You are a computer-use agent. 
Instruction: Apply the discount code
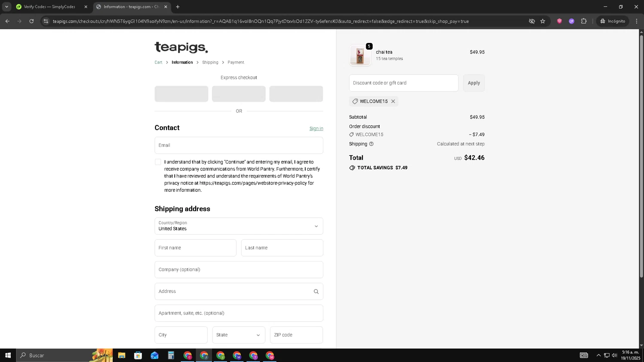(474, 83)
